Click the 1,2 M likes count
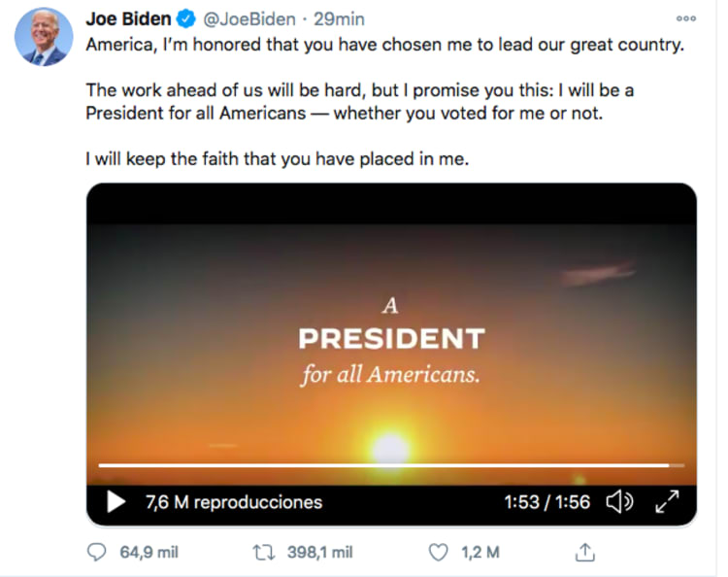The width and height of the screenshot is (728, 577). tap(480, 553)
